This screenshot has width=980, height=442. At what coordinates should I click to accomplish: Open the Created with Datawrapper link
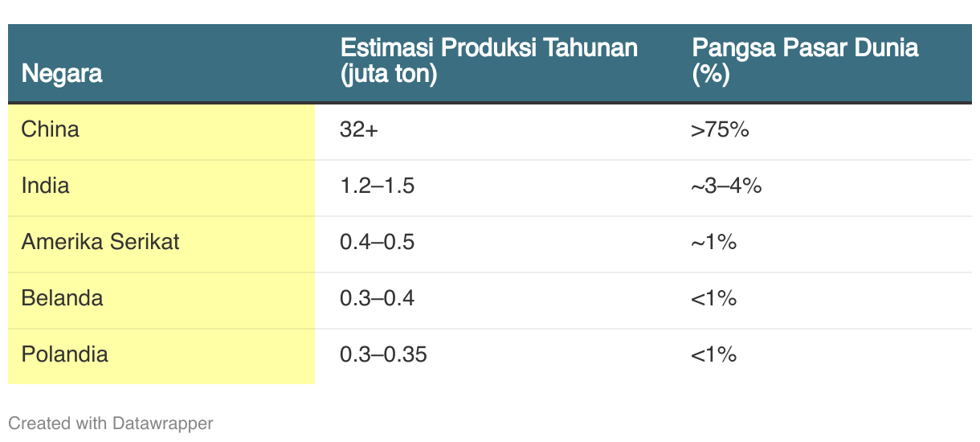coord(111,423)
